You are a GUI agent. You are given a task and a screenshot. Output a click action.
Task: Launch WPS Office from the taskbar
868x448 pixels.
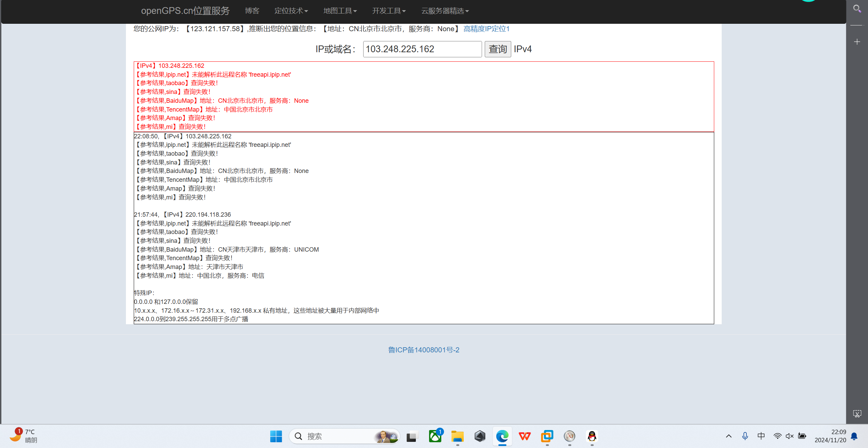(524, 436)
